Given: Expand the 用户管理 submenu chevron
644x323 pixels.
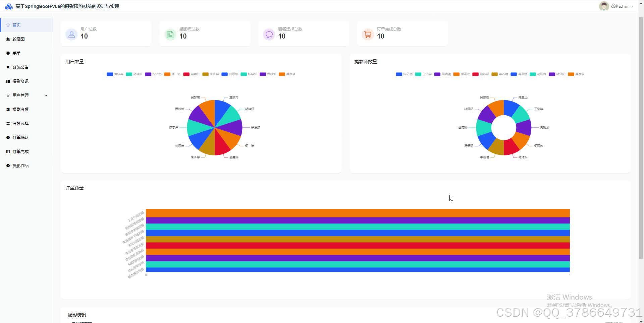Looking at the screenshot, I should (46, 95).
